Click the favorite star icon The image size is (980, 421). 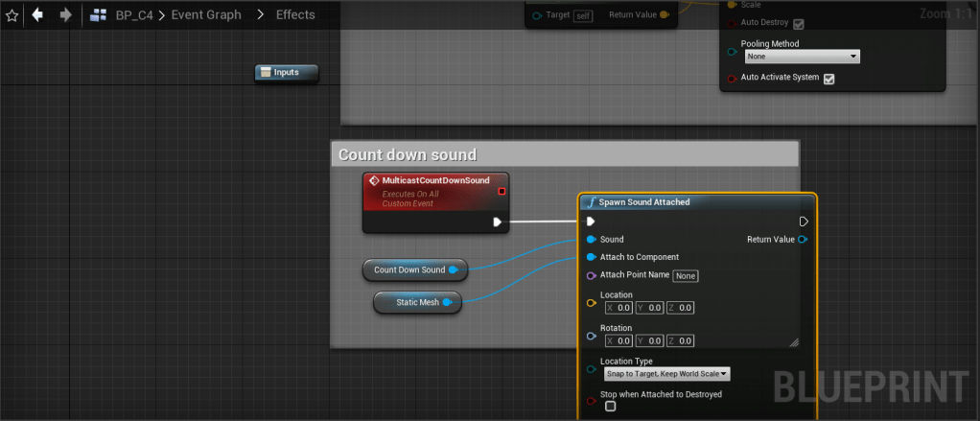click(x=12, y=14)
